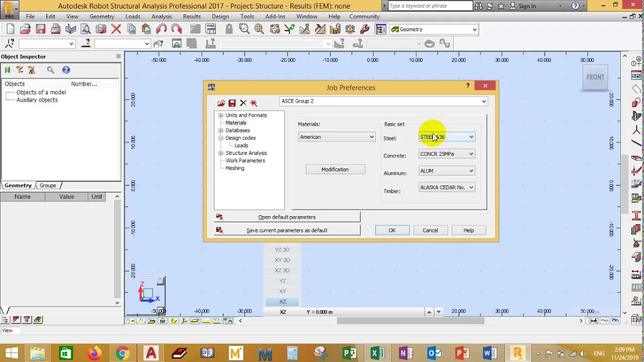Open the Add-Ins menu
The height and width of the screenshot is (362, 644).
pyautogui.click(x=275, y=16)
